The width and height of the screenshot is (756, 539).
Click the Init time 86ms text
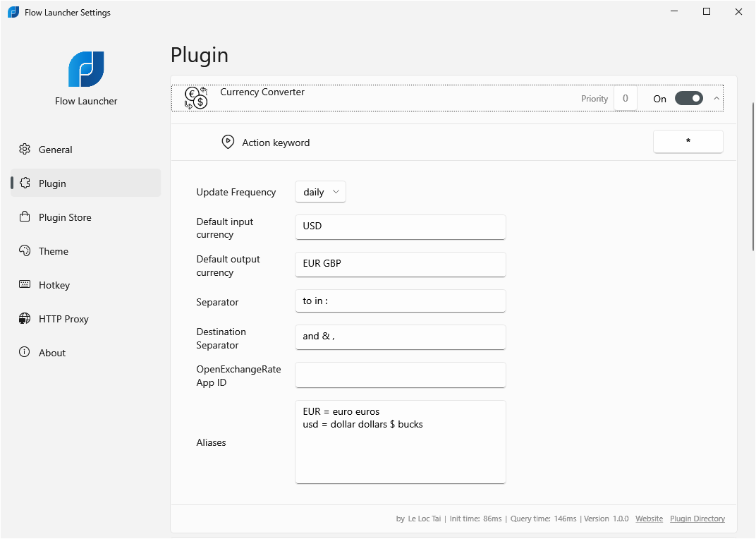point(475,519)
